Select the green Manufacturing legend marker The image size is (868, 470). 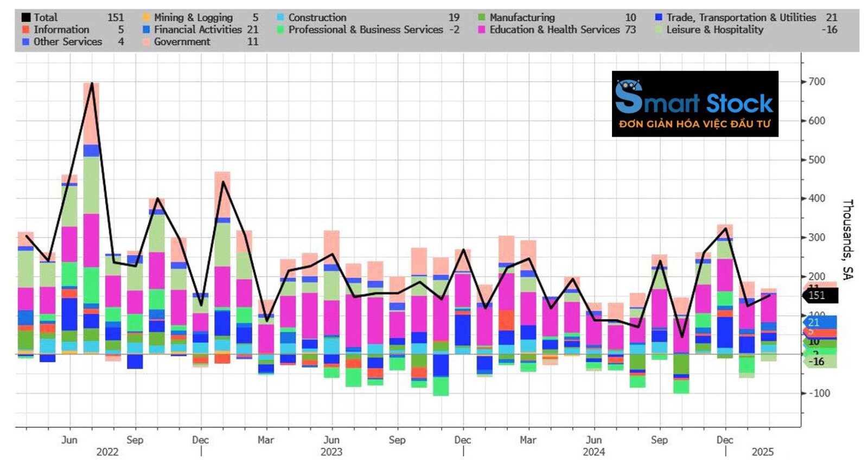[x=481, y=18]
